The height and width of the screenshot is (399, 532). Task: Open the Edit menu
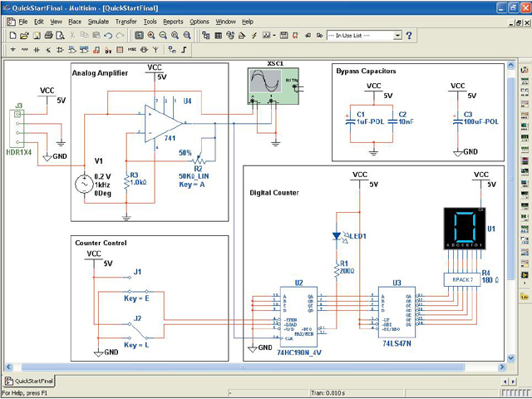[39, 22]
